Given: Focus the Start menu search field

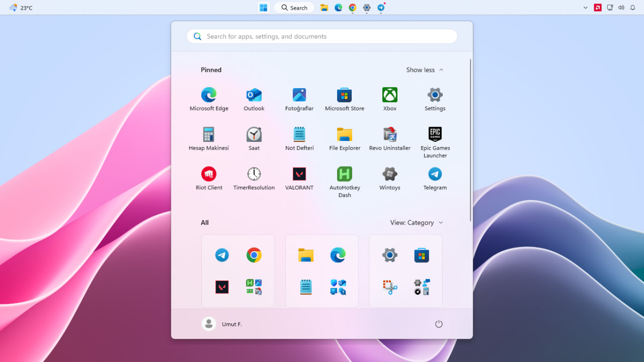Looking at the screenshot, I should click(322, 36).
